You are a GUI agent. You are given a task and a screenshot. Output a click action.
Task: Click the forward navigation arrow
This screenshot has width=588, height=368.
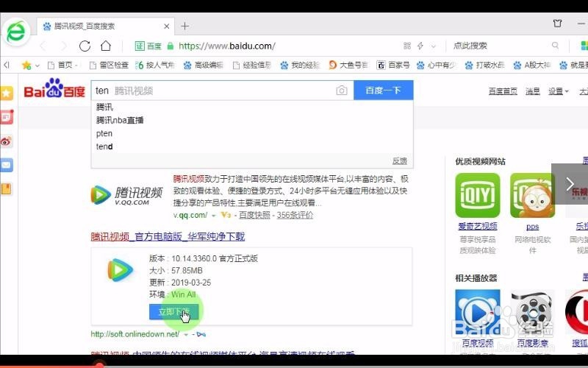[64, 46]
